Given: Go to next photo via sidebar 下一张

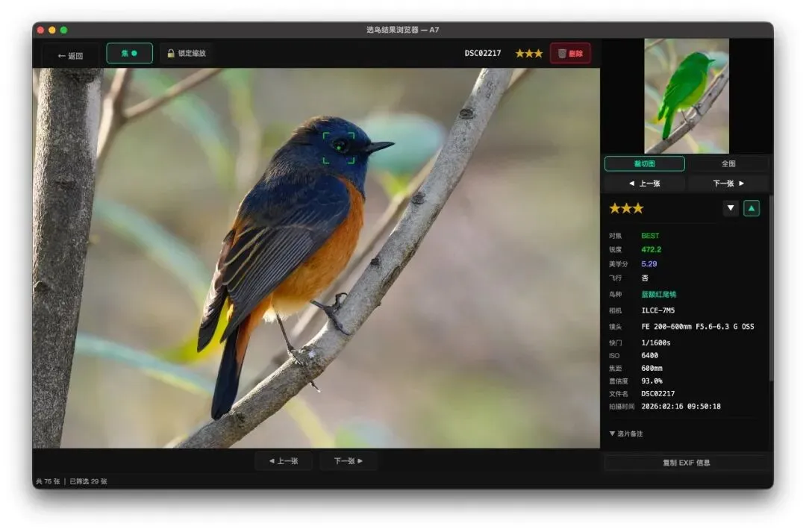Looking at the screenshot, I should [728, 184].
